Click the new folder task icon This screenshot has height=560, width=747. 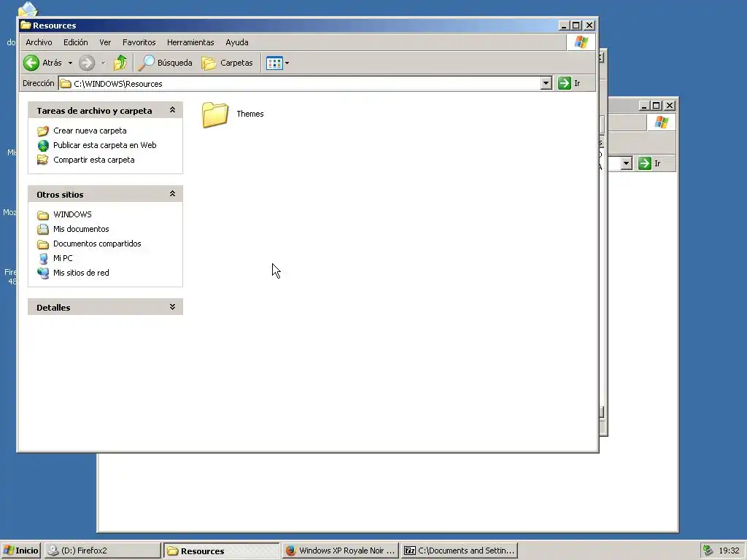43,131
